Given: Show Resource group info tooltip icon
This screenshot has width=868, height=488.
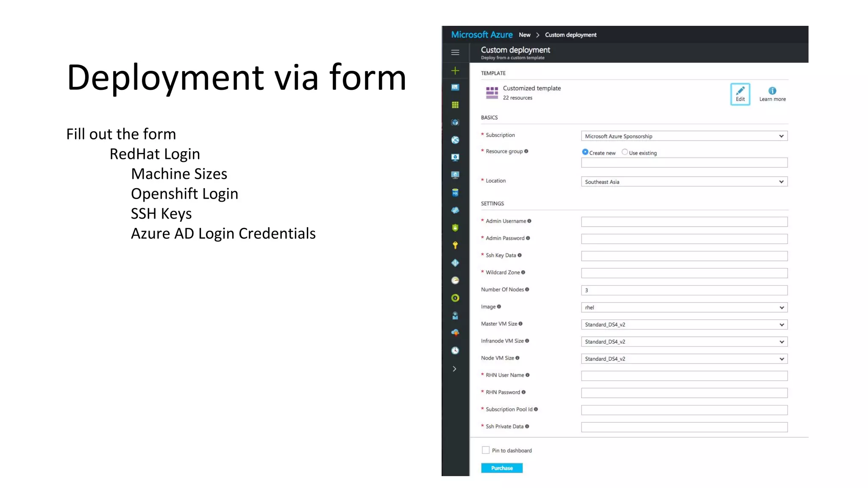Looking at the screenshot, I should pyautogui.click(x=526, y=151).
